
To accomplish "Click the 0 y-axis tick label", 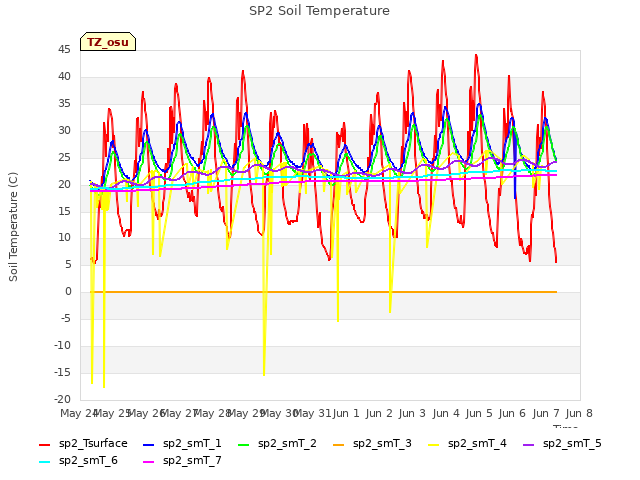I will click(68, 292).
